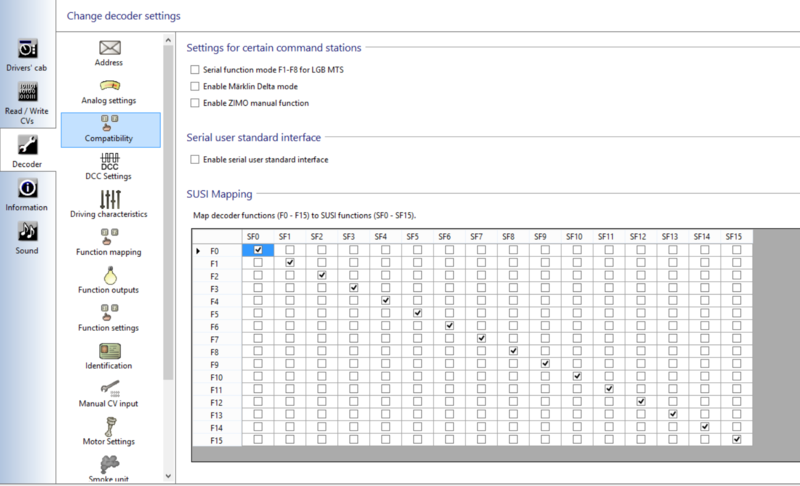Check F2 row SF9 column checkbox
The width and height of the screenshot is (800, 486).
click(x=545, y=275)
